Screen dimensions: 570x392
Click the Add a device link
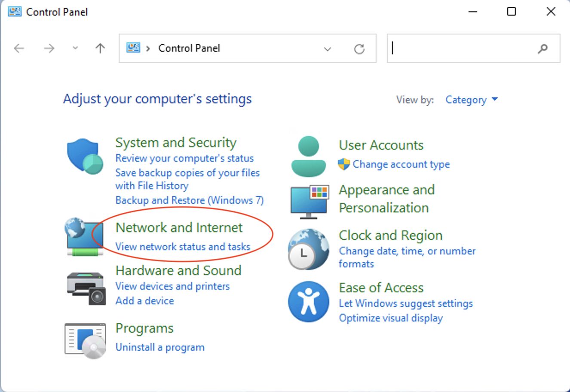[x=144, y=301]
